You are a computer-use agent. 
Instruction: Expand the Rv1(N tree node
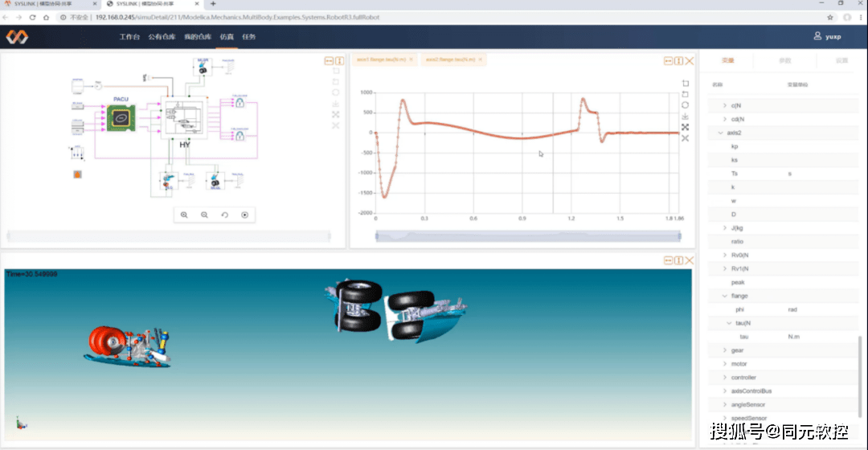[x=725, y=269]
